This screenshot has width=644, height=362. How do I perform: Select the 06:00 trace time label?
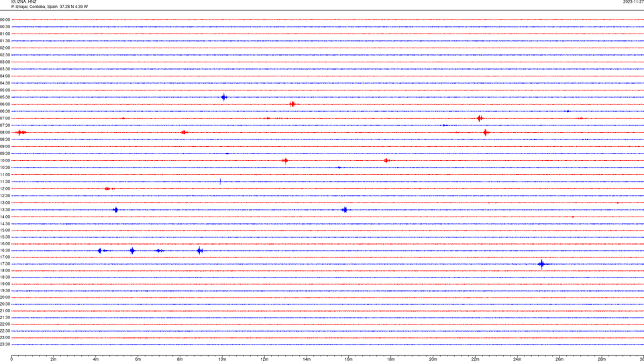[x=5, y=105]
